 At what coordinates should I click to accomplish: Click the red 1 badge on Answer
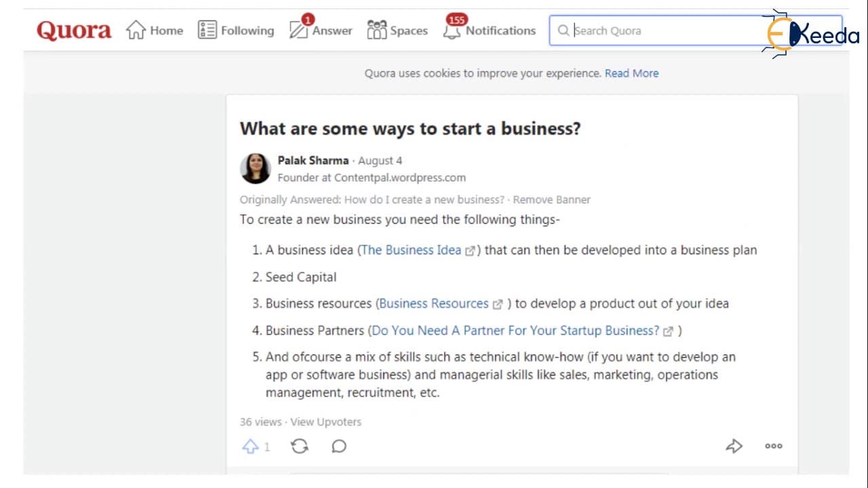(x=308, y=20)
